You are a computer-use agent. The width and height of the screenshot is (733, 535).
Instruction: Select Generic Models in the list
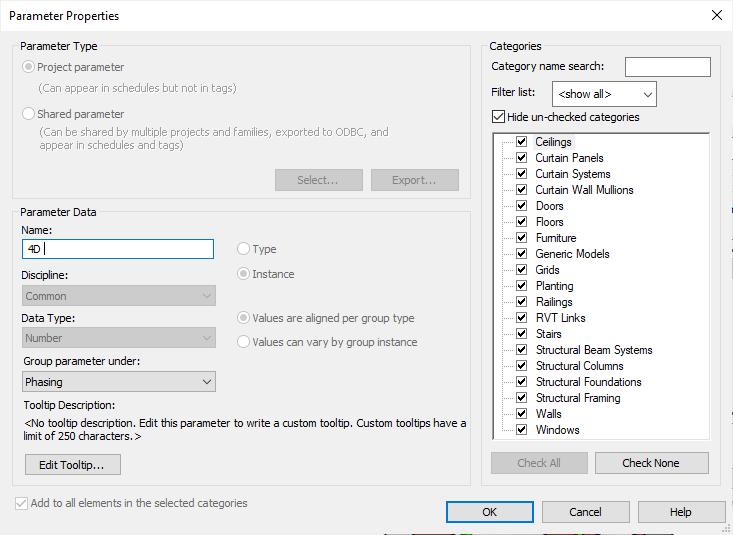572,254
